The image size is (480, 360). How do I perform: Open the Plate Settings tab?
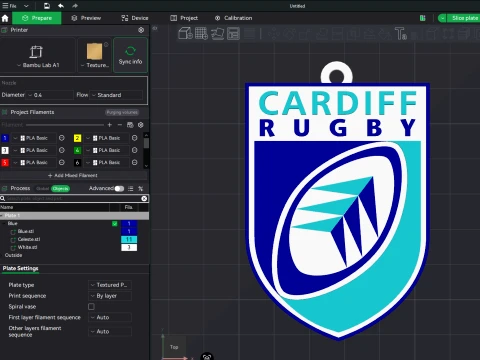coord(20,268)
